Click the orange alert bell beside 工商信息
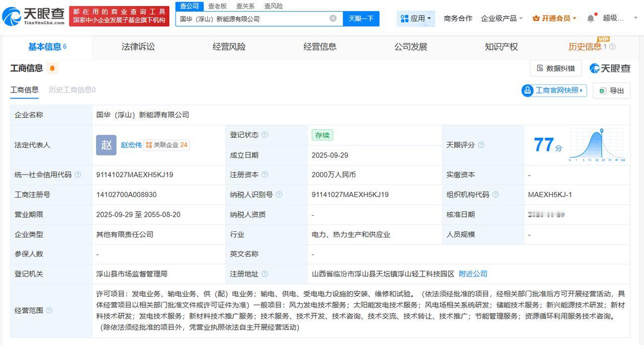This screenshot has width=644, height=345. point(52,68)
